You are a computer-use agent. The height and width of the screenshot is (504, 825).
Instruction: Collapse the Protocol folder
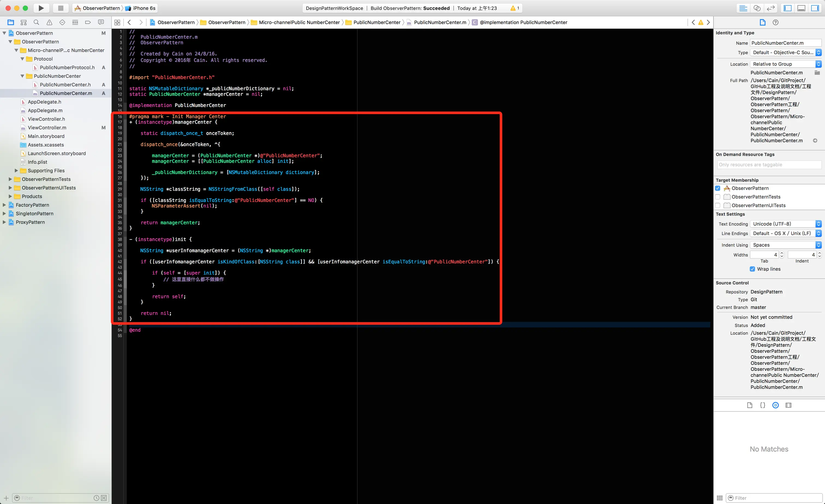point(22,59)
